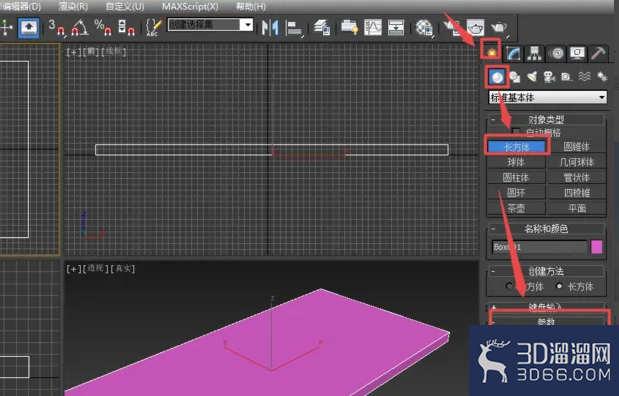Select the Space Warps waves icon
Screen dimensions: 619x396
585,77
